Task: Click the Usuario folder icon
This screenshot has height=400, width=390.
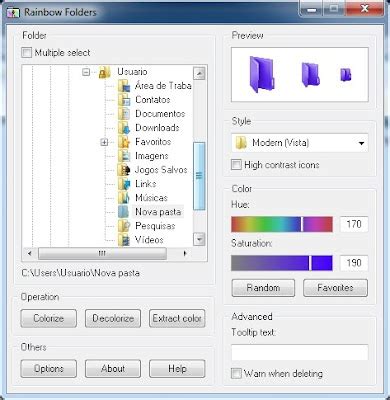Action: 105,72
